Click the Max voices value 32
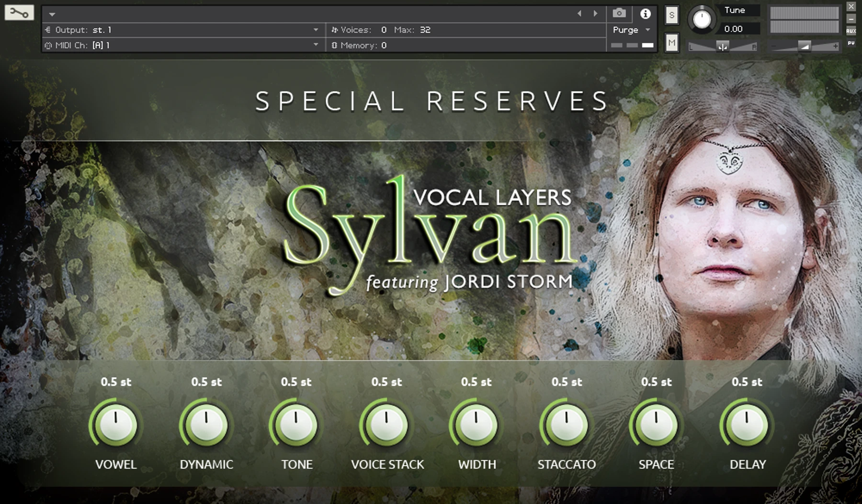 [425, 30]
